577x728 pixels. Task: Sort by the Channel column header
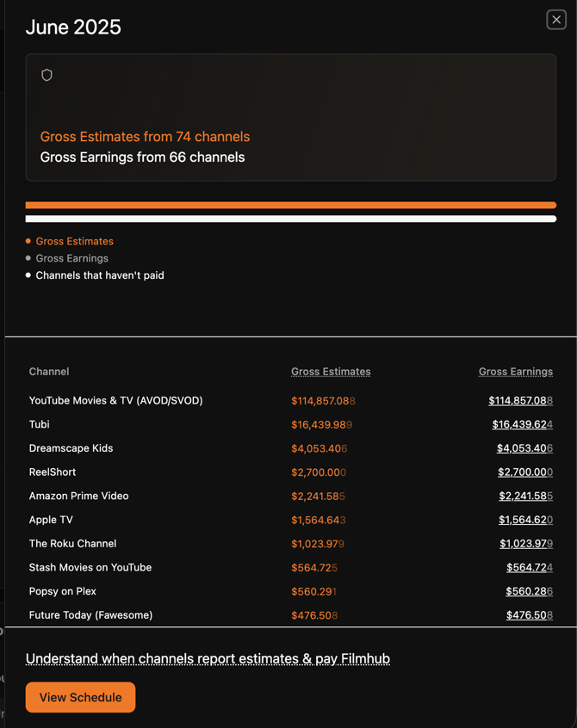click(49, 372)
